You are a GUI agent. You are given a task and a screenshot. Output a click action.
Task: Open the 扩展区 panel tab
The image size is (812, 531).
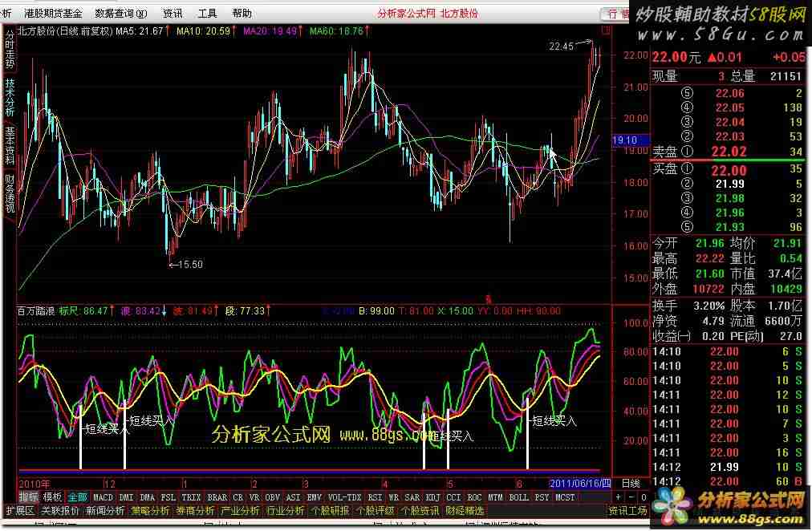tap(20, 511)
